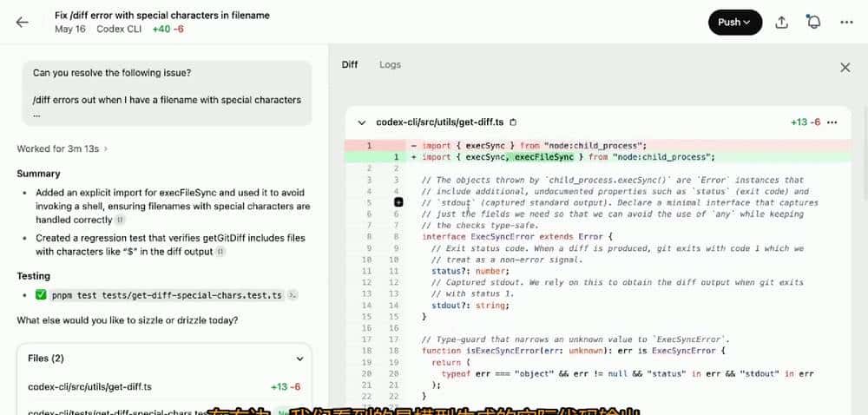Collapse the Files (2) list
This screenshot has width=868, height=415.
(x=299, y=358)
